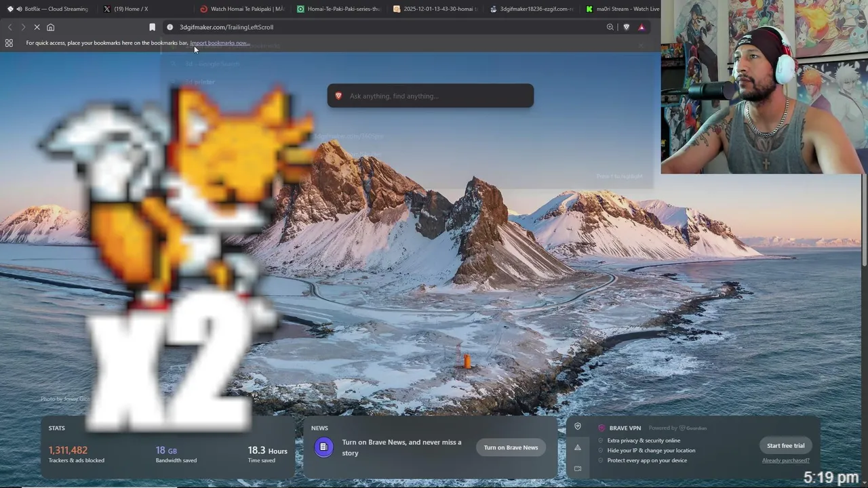
Task: Click the 1,311,482 trackers & ads blocked stat
Action: click(x=76, y=454)
